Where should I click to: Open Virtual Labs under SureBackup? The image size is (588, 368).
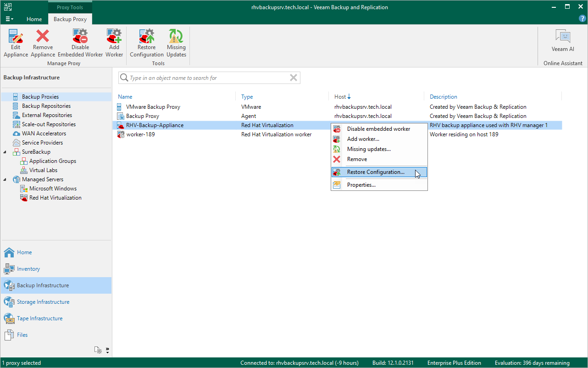pos(43,170)
